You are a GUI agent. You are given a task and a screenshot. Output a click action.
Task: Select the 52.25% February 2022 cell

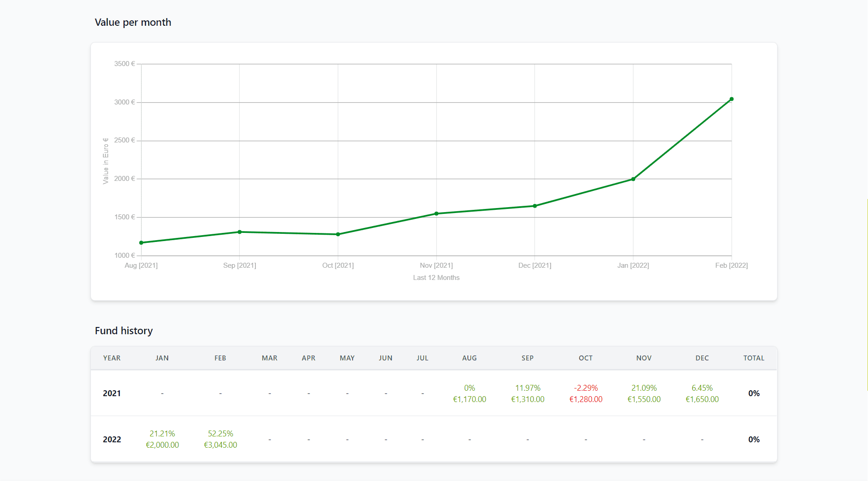point(220,434)
